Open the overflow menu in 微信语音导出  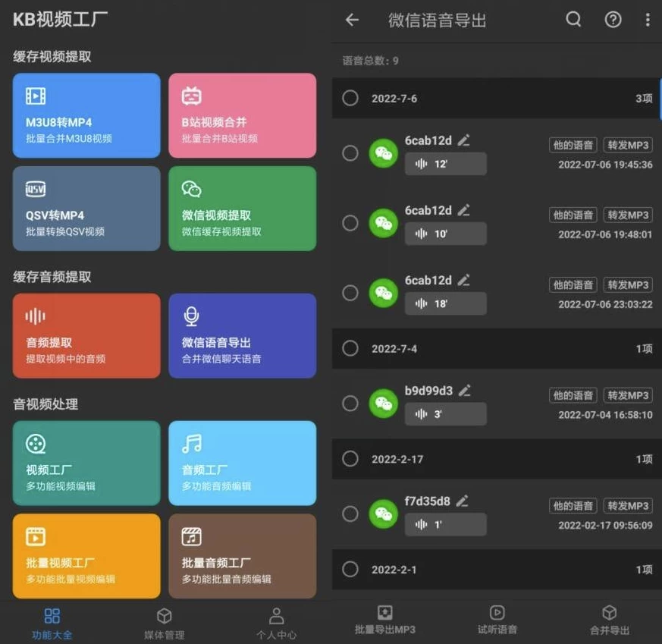coord(648,20)
